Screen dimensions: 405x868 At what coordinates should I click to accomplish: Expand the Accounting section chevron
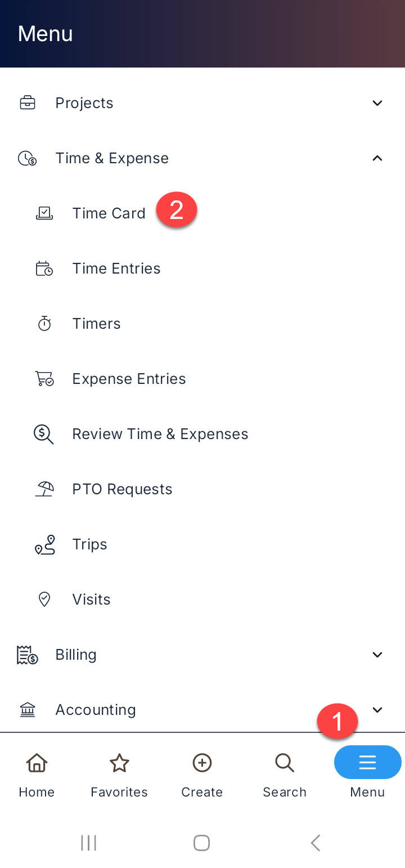(x=377, y=710)
